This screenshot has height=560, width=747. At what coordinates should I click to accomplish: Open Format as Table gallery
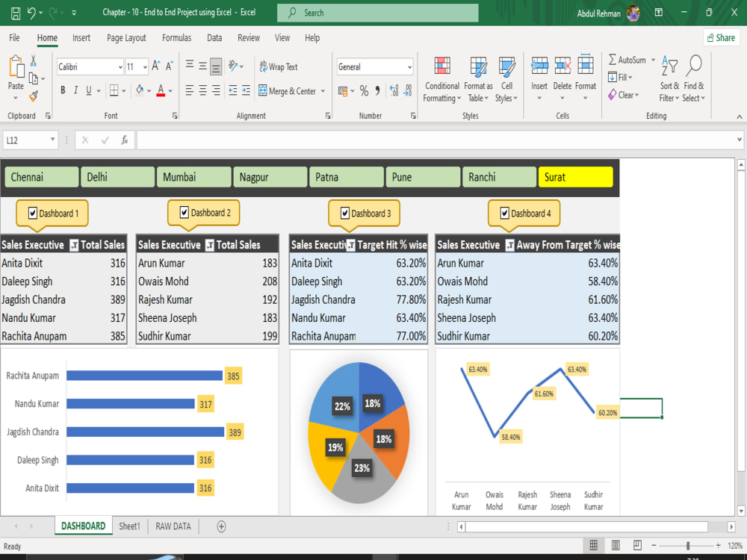[478, 79]
